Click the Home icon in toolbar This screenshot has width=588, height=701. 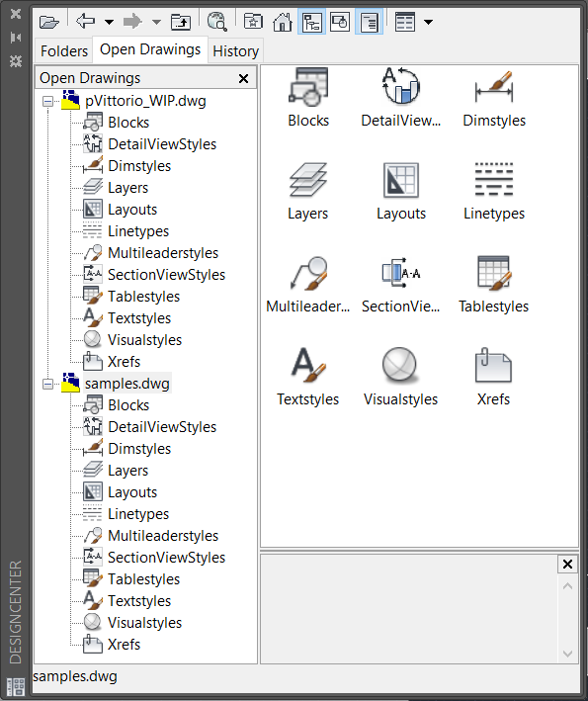coord(283,22)
